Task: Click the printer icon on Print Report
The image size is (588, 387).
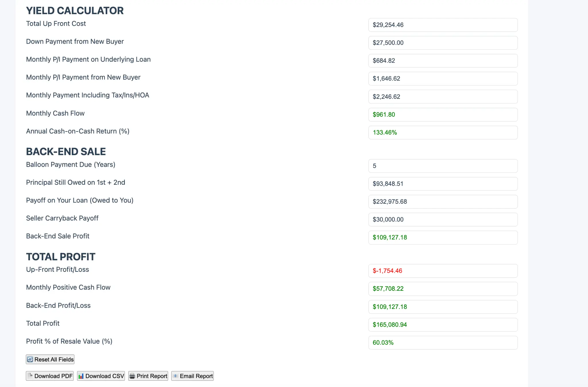Action: pos(132,376)
